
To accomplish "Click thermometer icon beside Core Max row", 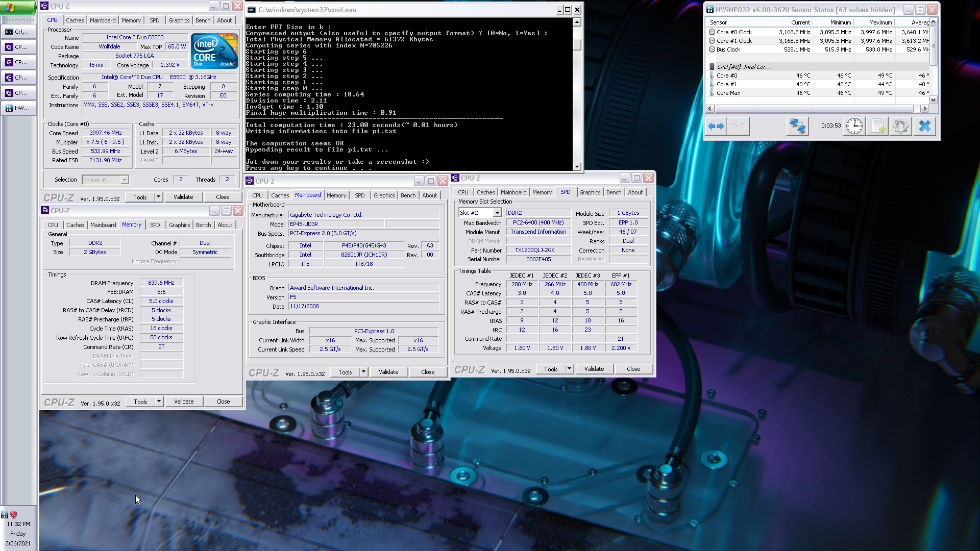I will pos(712,93).
